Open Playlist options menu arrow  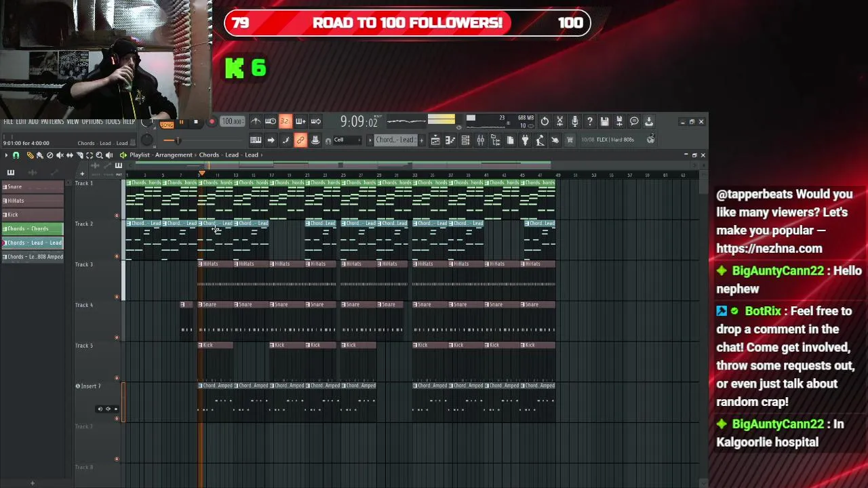pyautogui.click(x=7, y=155)
